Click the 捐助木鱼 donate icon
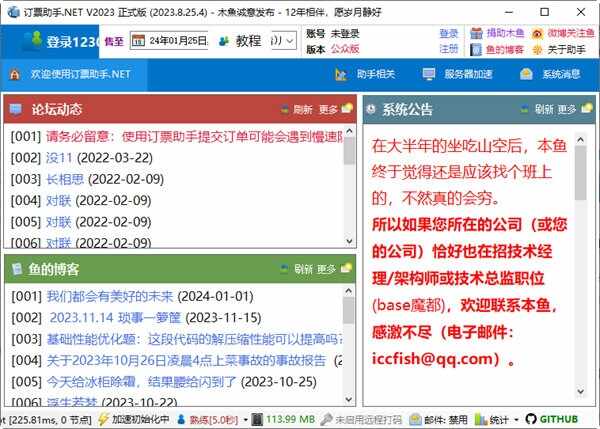The image size is (600, 429). click(x=476, y=33)
